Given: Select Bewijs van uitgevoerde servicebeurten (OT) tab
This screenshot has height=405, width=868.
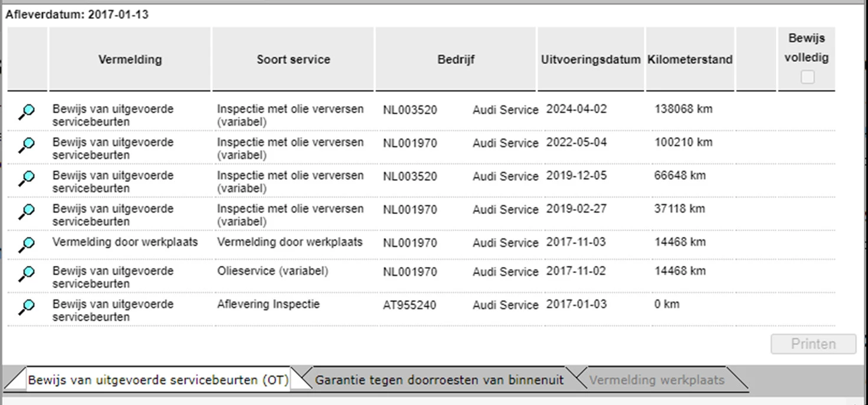Looking at the screenshot, I should (x=158, y=380).
